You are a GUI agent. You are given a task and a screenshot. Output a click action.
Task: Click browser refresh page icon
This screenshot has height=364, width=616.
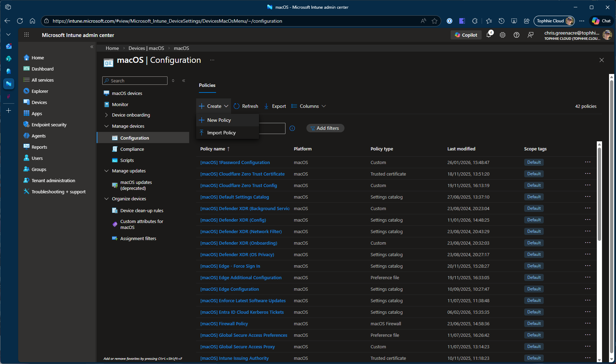20,21
